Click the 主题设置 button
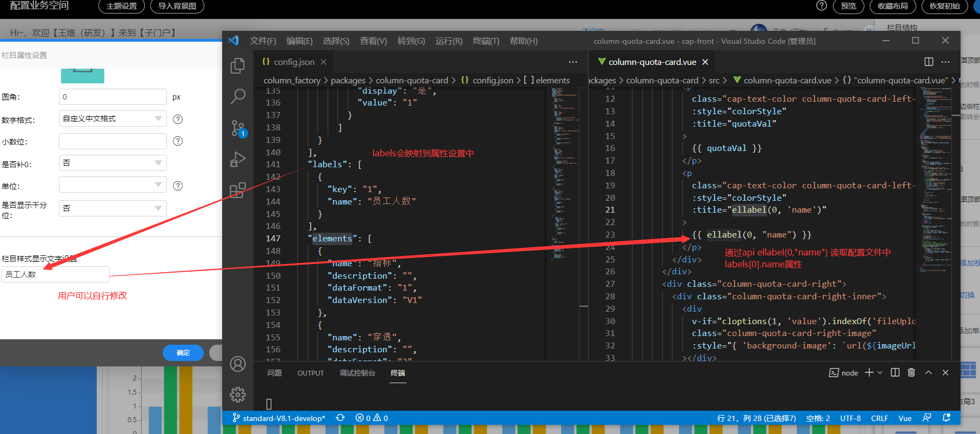980x434 pixels. tap(122, 6)
